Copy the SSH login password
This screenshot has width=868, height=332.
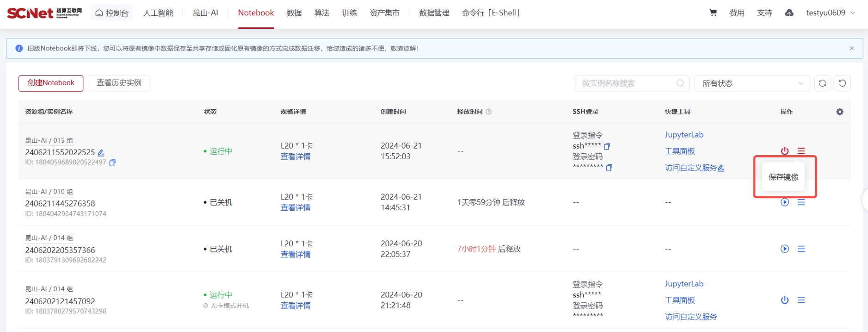tap(609, 168)
